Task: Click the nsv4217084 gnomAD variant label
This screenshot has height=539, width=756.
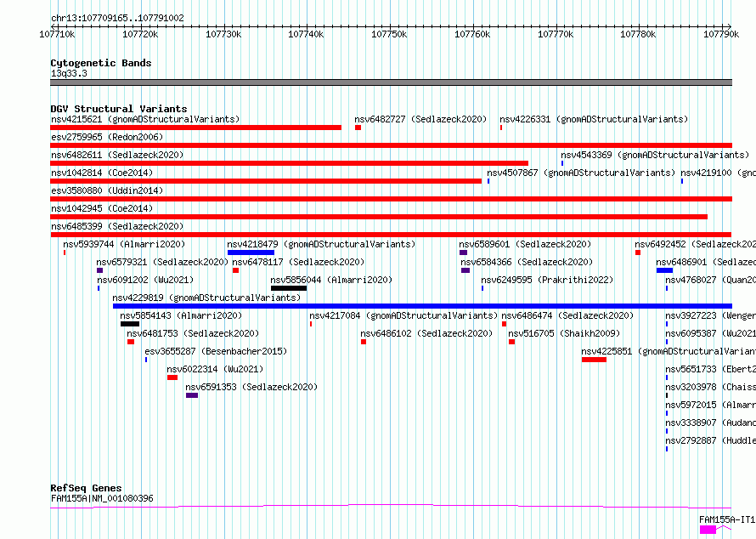Action: coord(403,315)
